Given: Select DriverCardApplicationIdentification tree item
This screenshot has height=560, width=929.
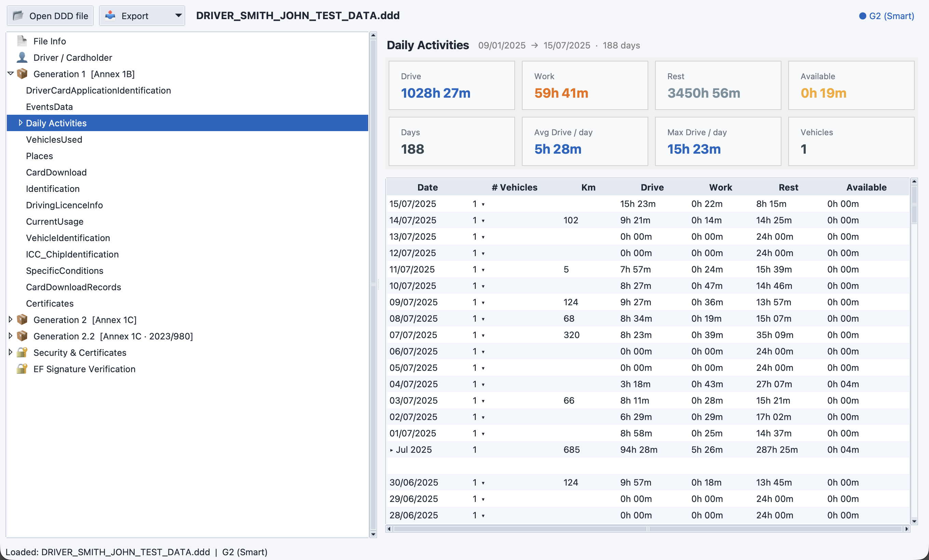Looking at the screenshot, I should (98, 90).
